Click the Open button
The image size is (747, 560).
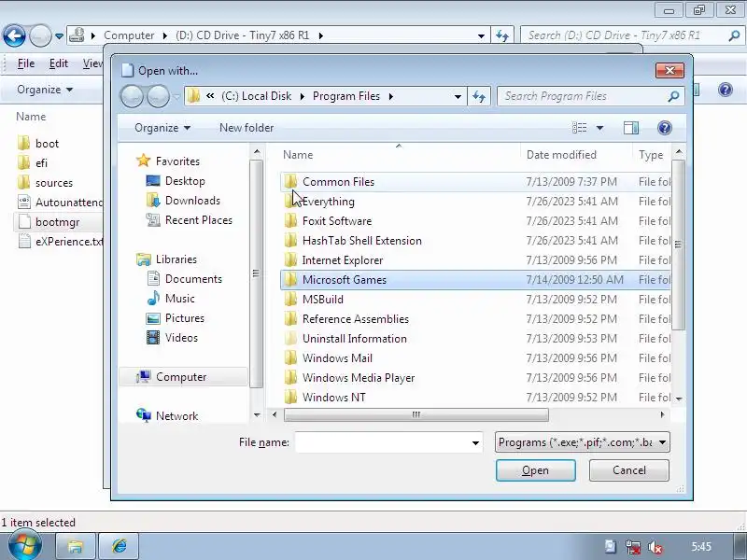(535, 470)
